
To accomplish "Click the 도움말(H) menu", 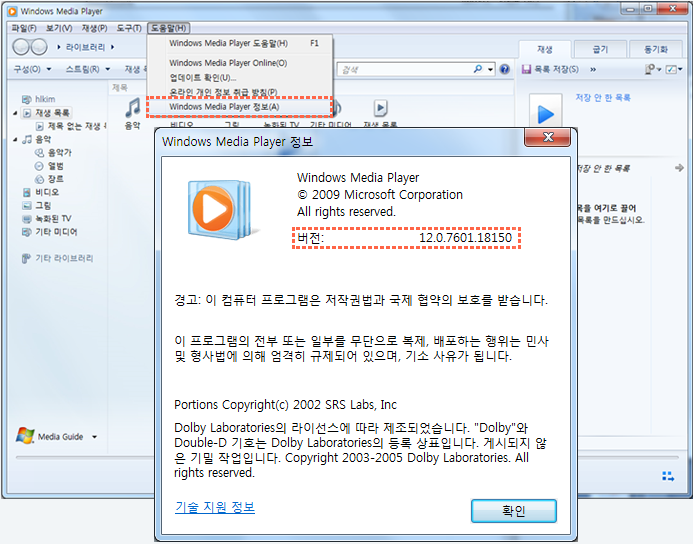I will 168,28.
